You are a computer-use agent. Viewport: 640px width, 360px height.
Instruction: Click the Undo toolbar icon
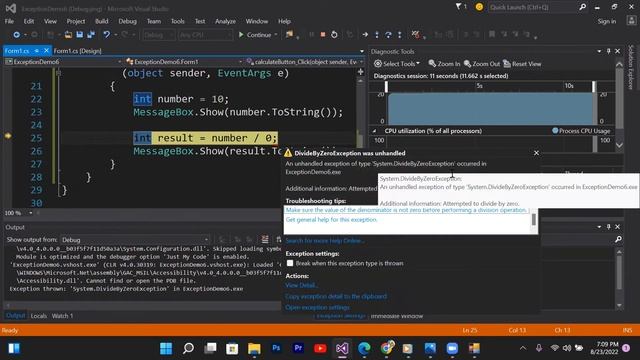[x=107, y=35]
